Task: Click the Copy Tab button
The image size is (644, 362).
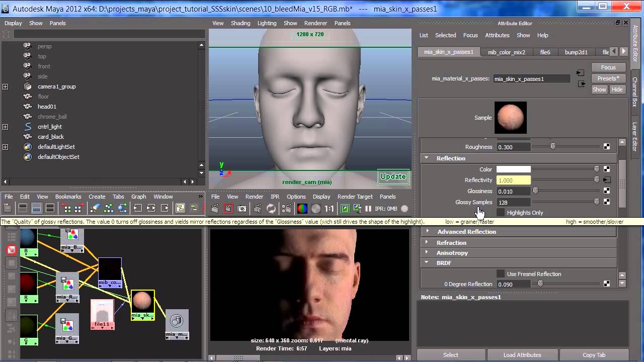Action: tap(594, 355)
